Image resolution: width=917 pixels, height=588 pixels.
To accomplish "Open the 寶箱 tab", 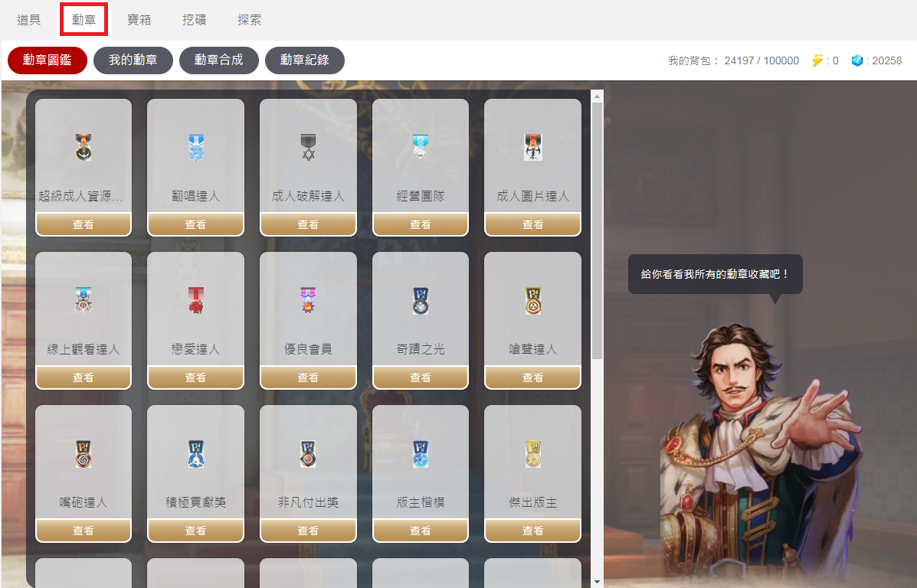I will click(139, 20).
